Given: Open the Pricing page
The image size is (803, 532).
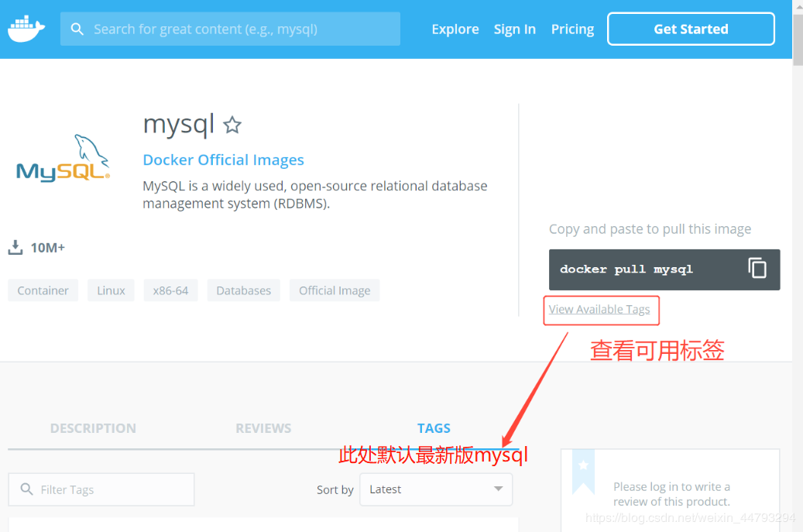Looking at the screenshot, I should (x=572, y=29).
